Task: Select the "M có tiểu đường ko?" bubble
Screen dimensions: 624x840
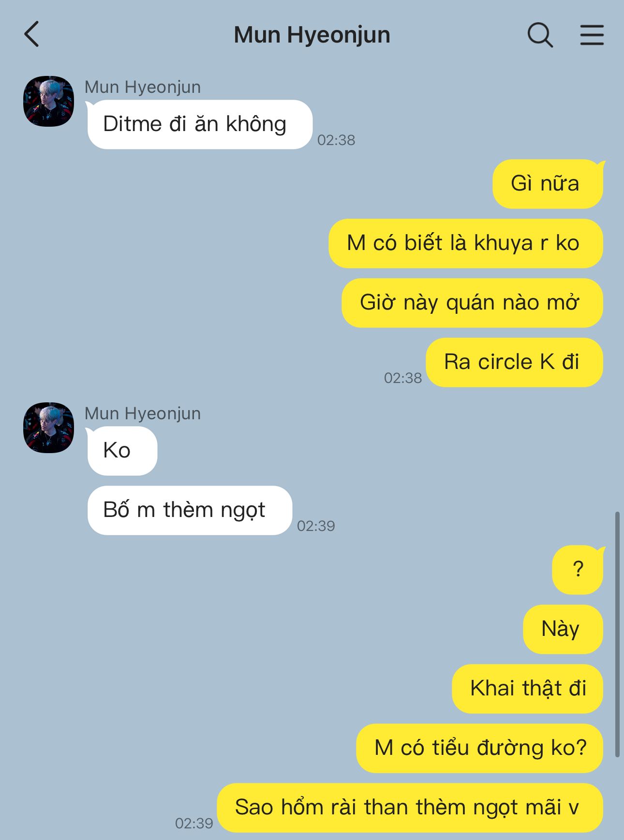Action: click(x=480, y=748)
